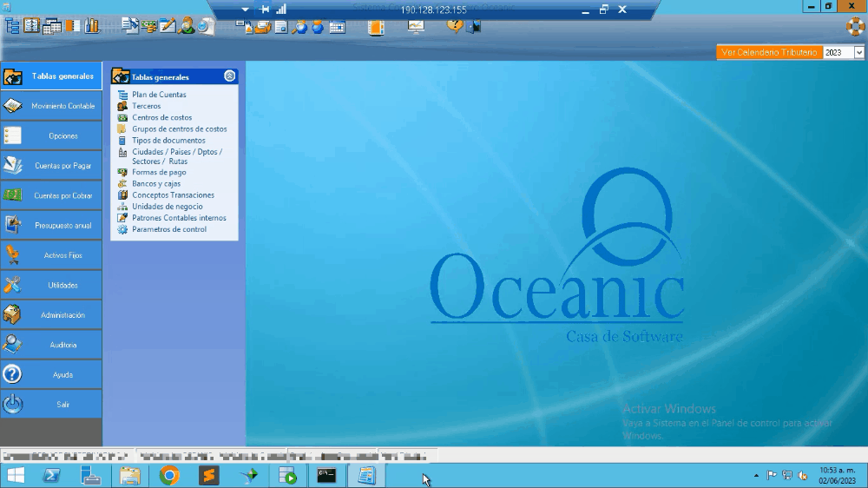Screen dimensions: 868x488
Task: Open Google Chrome from the taskbar
Action: [169, 475]
